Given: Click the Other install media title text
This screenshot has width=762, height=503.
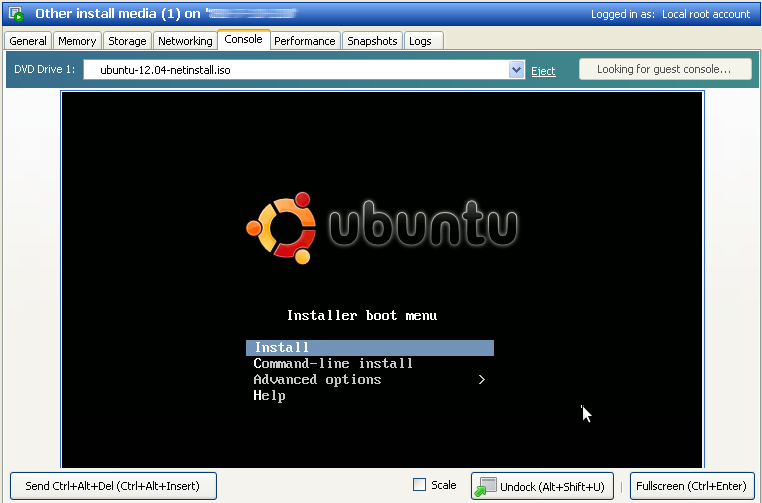Looking at the screenshot, I should click(x=118, y=14).
